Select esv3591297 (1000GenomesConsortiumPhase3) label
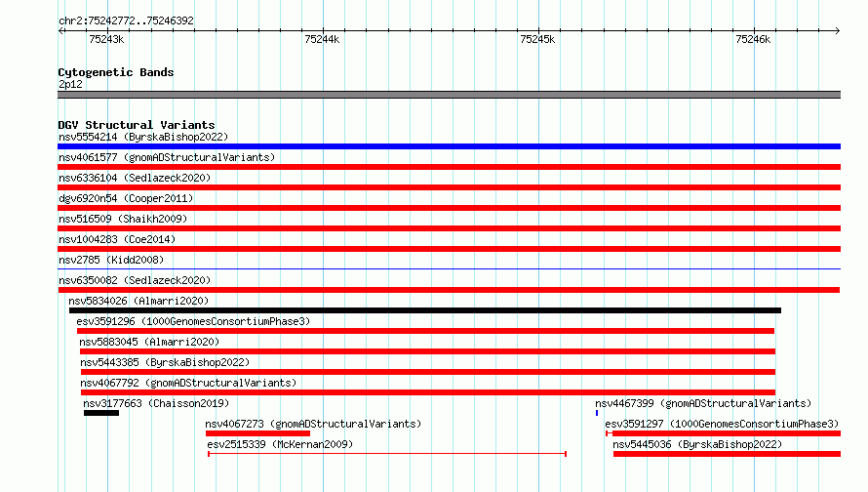The image size is (868, 492). pos(722,424)
